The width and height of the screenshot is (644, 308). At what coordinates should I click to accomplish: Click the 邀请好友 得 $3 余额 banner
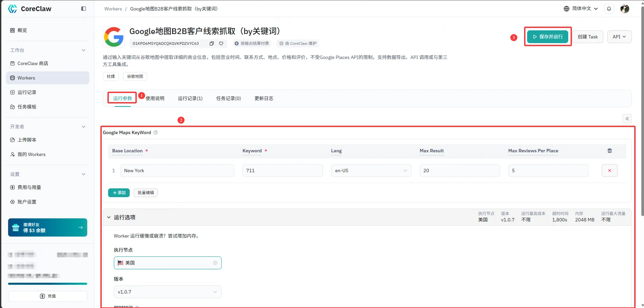click(47, 227)
